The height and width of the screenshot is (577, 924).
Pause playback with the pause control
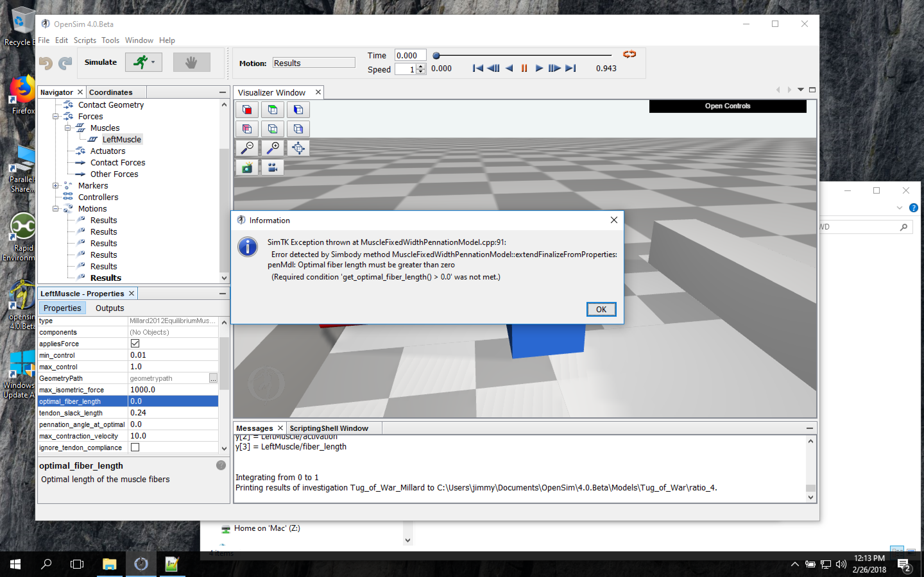(524, 68)
